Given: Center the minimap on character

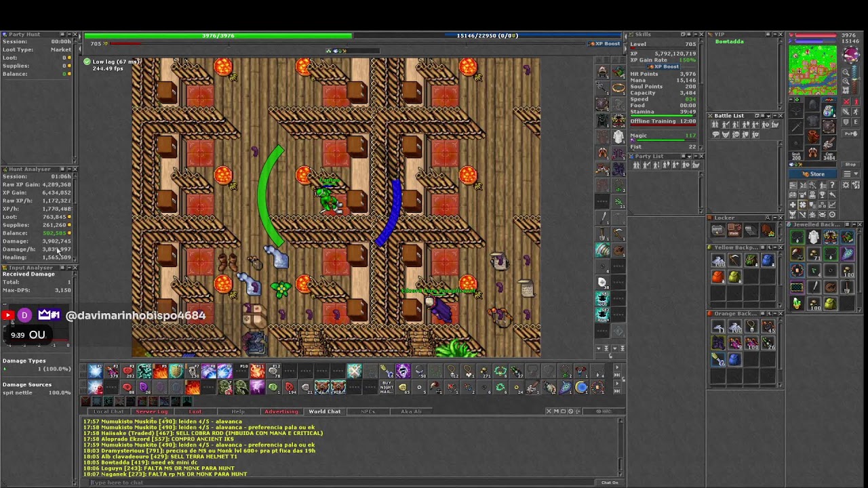Looking at the screenshot, I should [846, 90].
